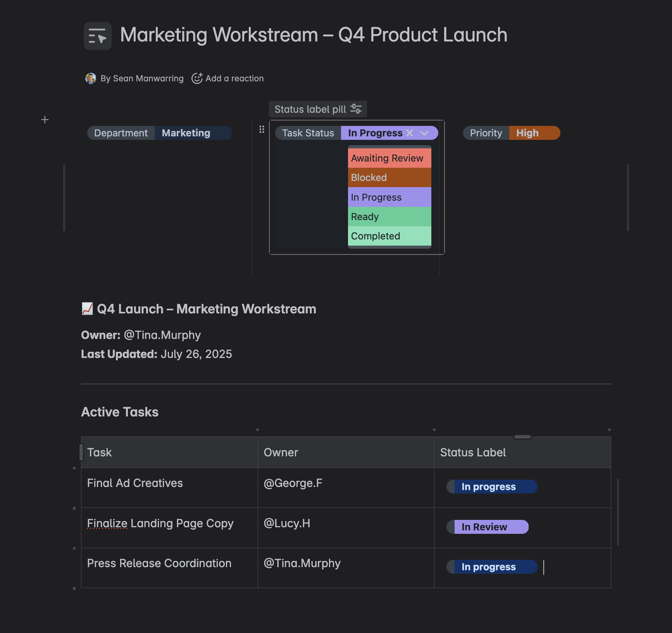Expand the Task Status dropdown chevron

coord(424,133)
